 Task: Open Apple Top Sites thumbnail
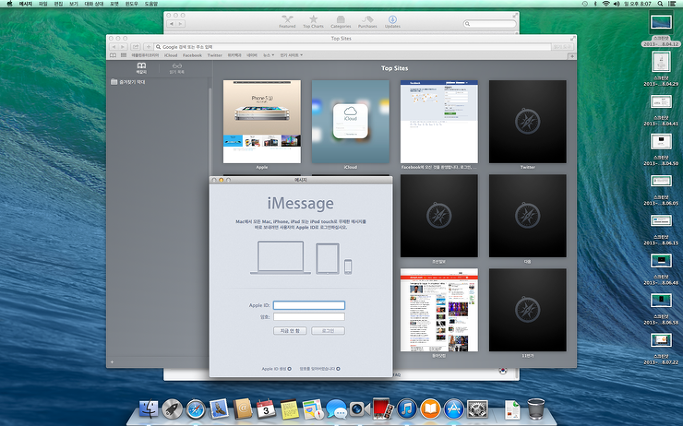(x=262, y=122)
